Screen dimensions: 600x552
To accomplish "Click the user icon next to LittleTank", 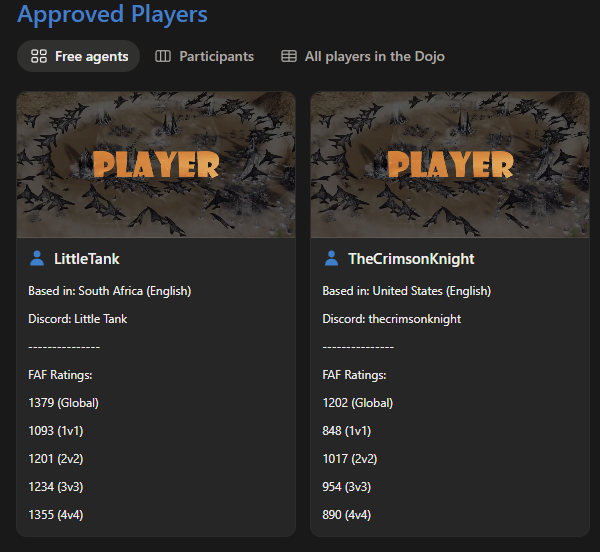I will click(37, 259).
